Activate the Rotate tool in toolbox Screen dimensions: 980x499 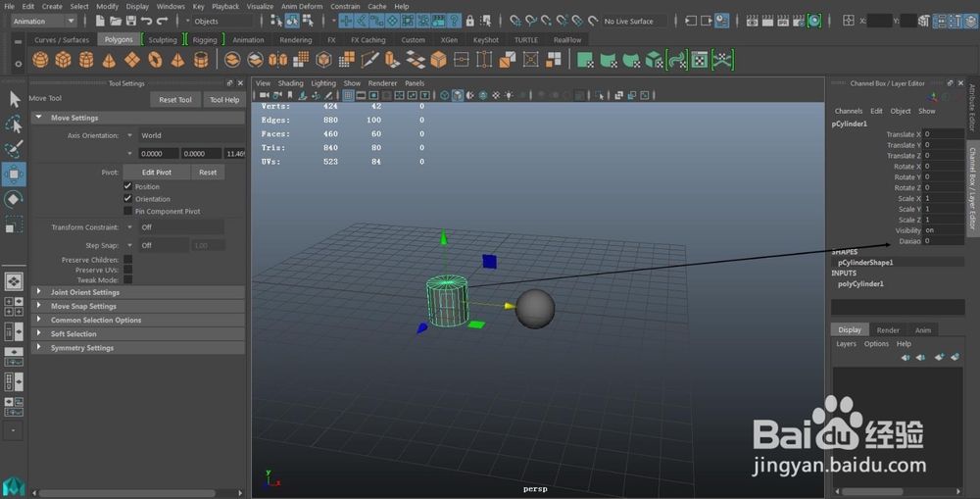tap(14, 199)
